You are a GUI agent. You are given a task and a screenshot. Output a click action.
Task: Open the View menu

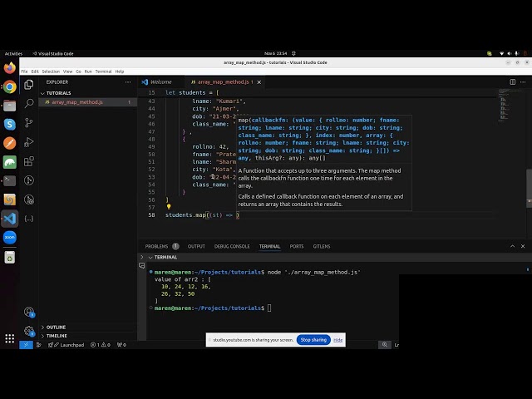68,71
